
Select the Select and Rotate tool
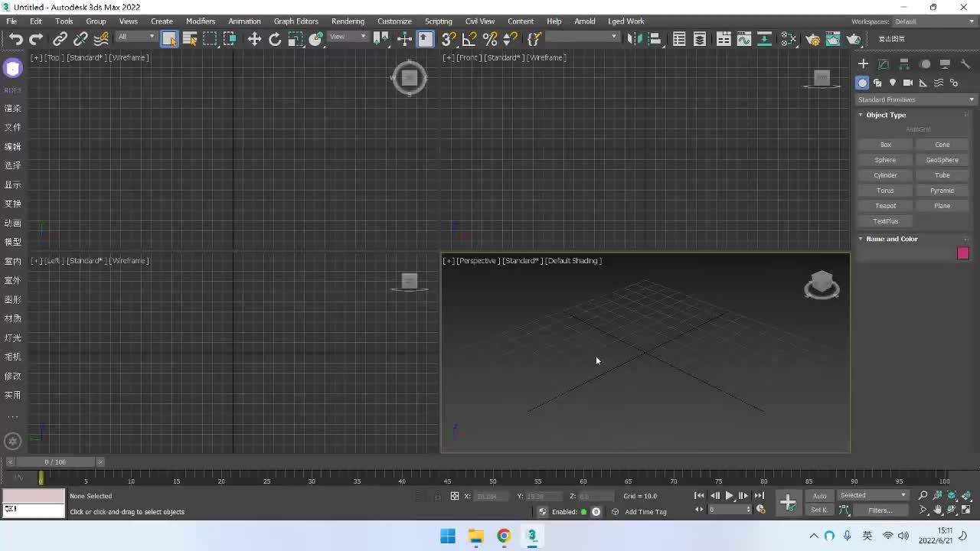click(275, 39)
